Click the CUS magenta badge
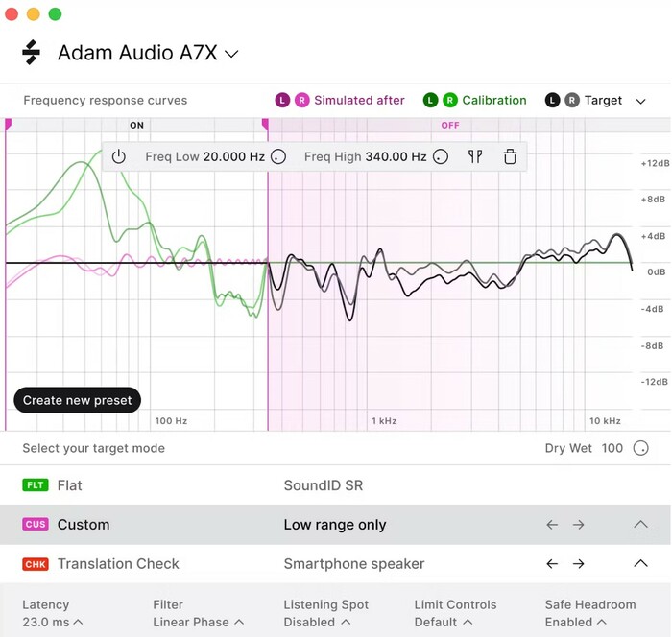The image size is (672, 637). 36,525
